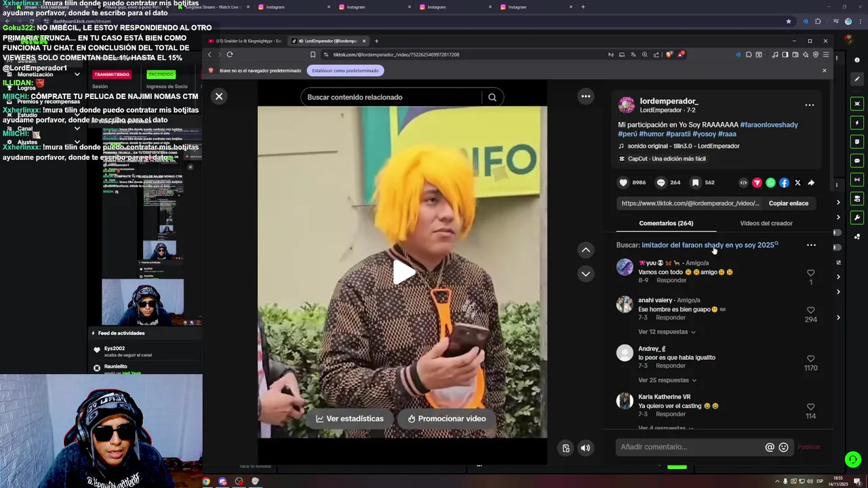Play the paused TikTok video
This screenshot has width=868, height=488.
click(x=403, y=272)
